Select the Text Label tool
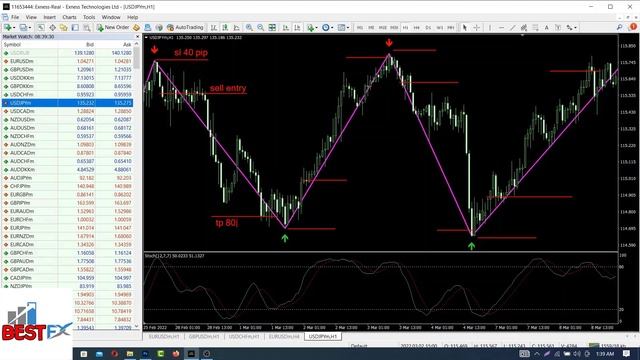 558,27
